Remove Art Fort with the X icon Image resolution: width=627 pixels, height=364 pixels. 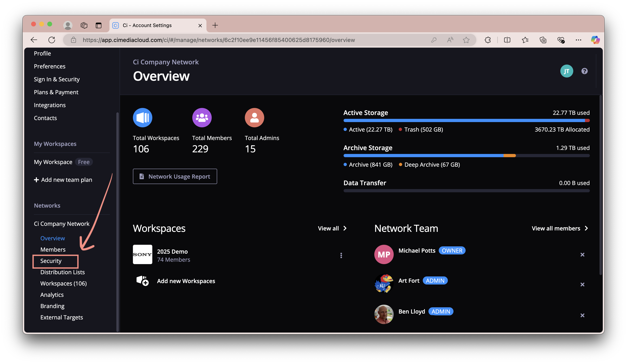(x=583, y=285)
